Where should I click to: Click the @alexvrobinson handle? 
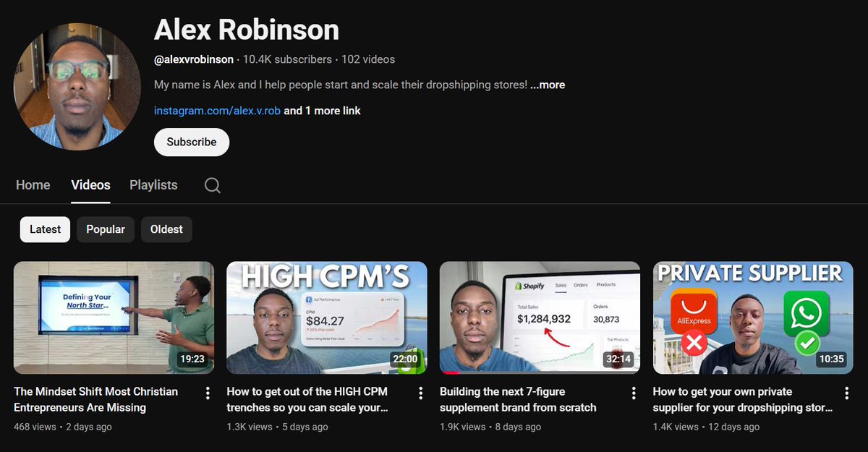pyautogui.click(x=194, y=59)
